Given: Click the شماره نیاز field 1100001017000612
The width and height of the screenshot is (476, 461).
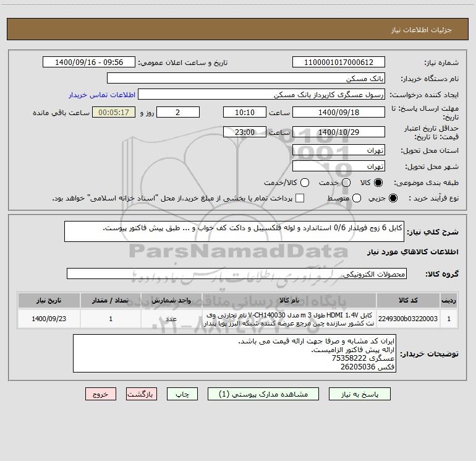Looking at the screenshot, I should click(x=339, y=62).
